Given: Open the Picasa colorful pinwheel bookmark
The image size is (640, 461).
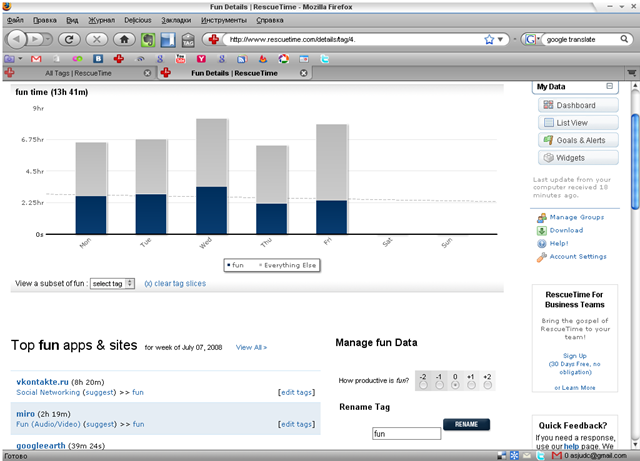Looking at the screenshot, I should coord(284,59).
